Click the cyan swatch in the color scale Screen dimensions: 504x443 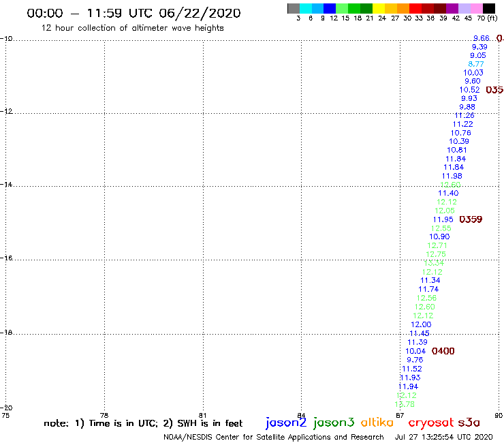coord(306,8)
